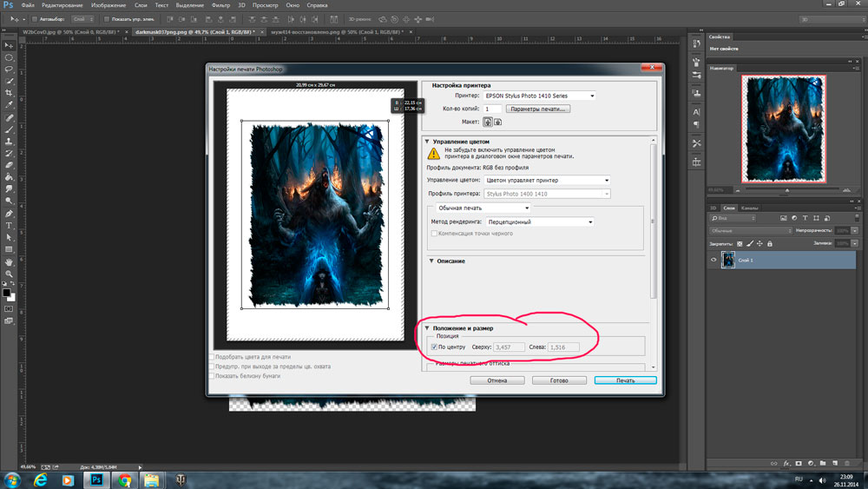Toggle the "Автовыбор" checkbox in options bar

(x=35, y=19)
